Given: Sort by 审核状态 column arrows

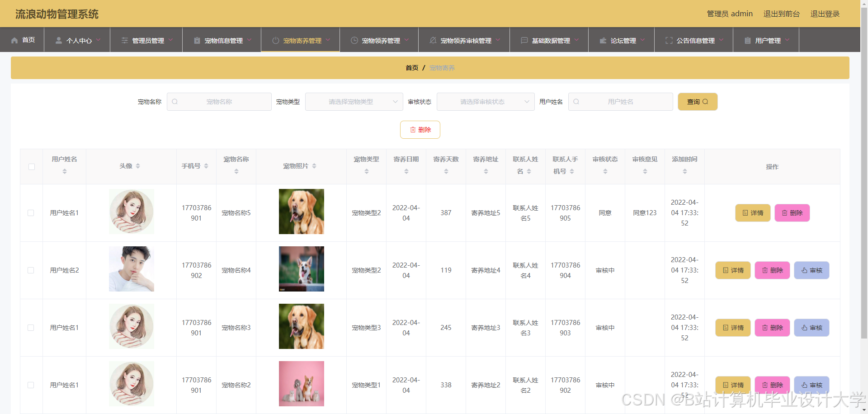Looking at the screenshot, I should pos(605,171).
